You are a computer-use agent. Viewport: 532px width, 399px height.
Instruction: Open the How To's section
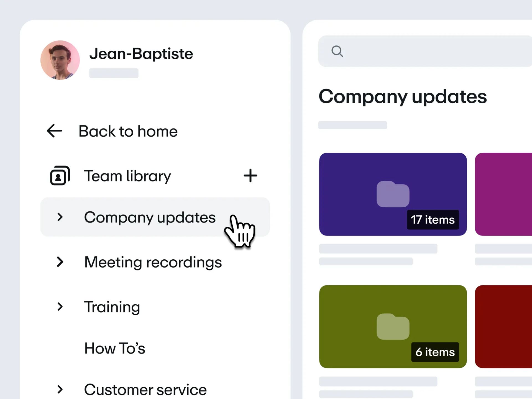tap(115, 348)
